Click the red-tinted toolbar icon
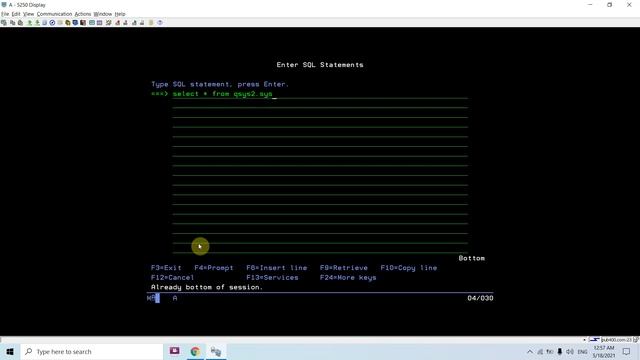The height and width of the screenshot is (360, 640). point(118,22)
